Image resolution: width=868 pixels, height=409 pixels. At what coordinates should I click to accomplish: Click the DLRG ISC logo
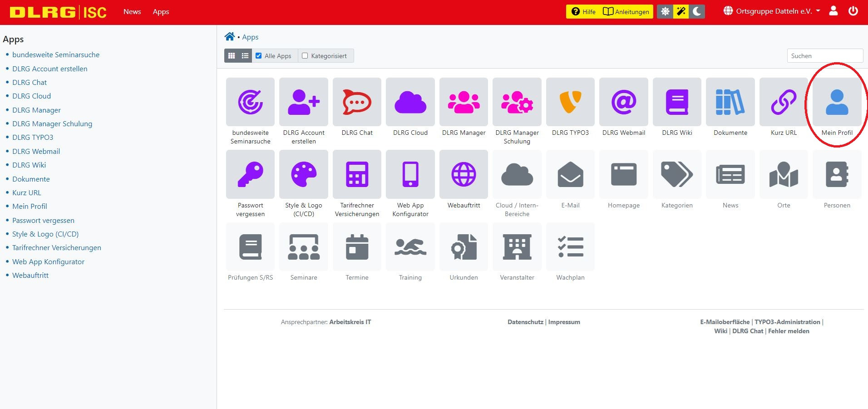coord(58,12)
